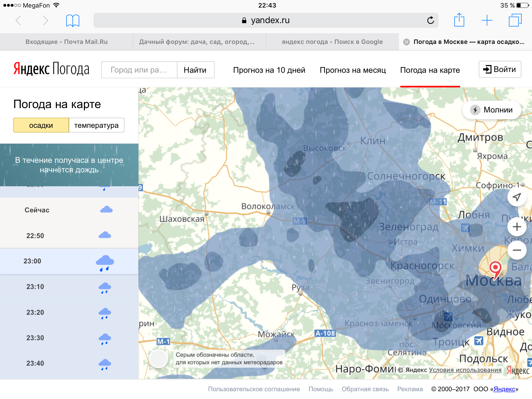The image size is (532, 399).
Task: Open Пользовательское соглашение footer link
Action: click(x=254, y=389)
